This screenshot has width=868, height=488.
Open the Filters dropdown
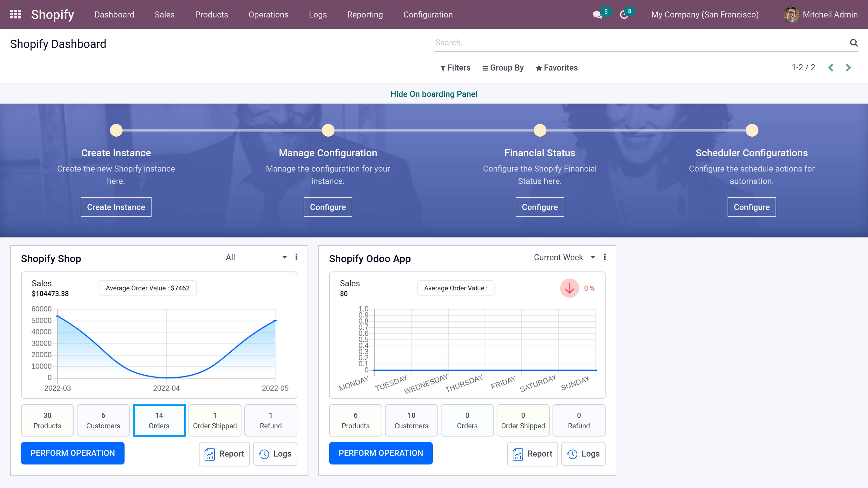coord(455,68)
